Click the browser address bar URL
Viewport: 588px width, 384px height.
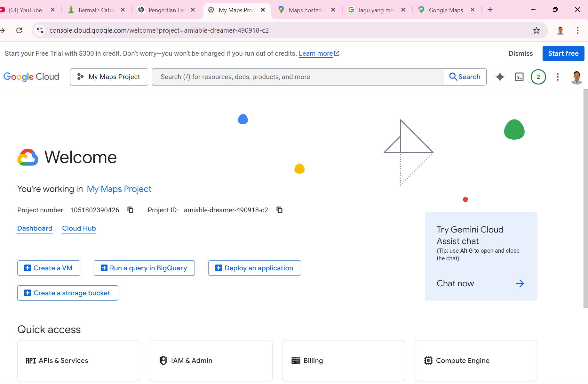[159, 30]
